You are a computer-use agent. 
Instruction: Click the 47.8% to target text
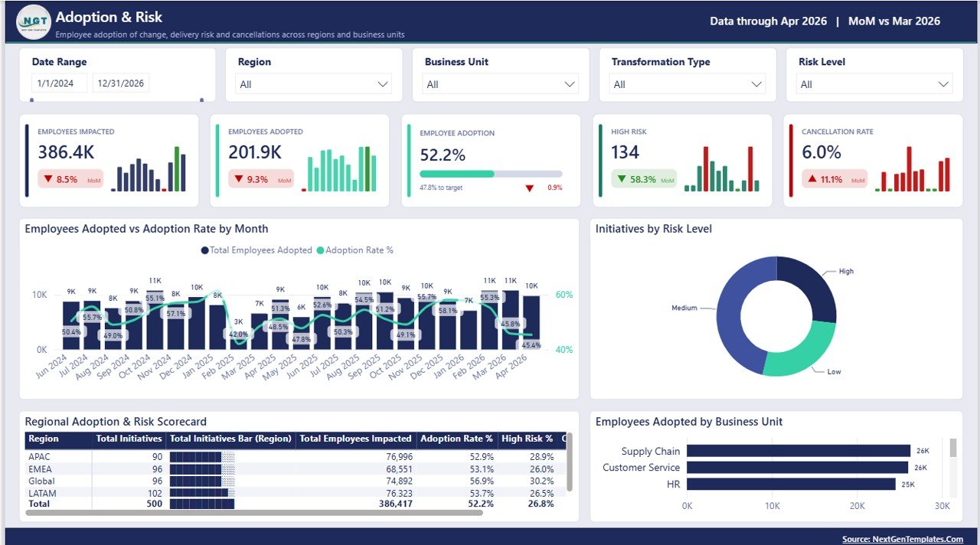pos(441,188)
